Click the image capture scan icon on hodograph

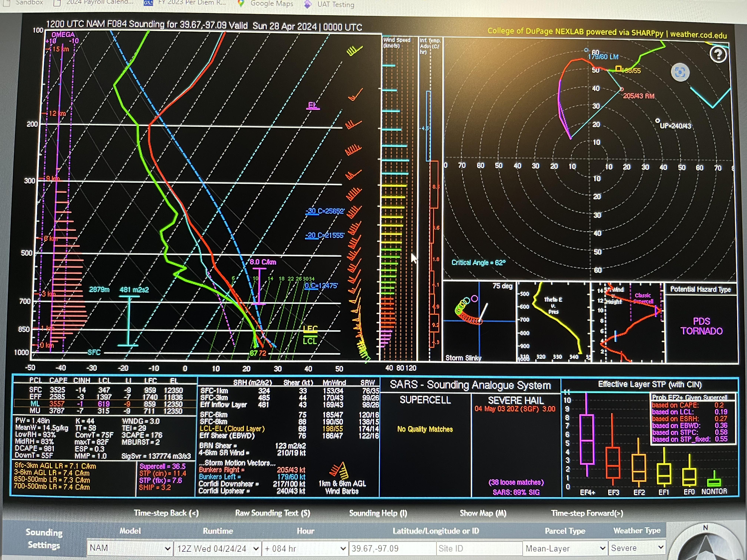coord(680,72)
